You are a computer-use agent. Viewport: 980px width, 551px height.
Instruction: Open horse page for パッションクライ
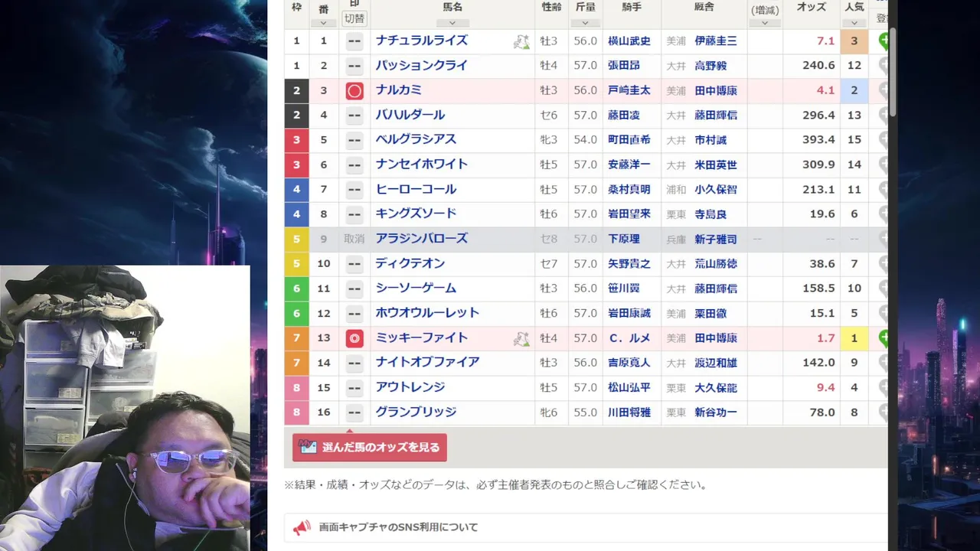pos(421,66)
